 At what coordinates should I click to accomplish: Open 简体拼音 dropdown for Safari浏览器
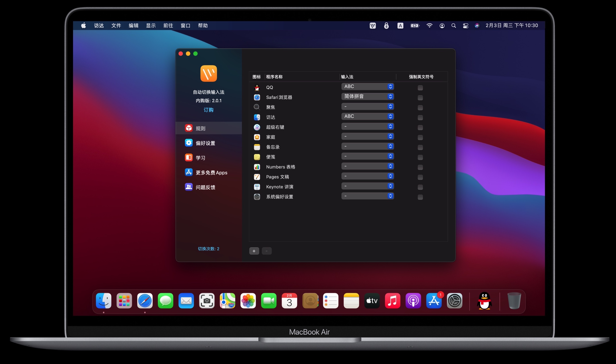pos(367,96)
